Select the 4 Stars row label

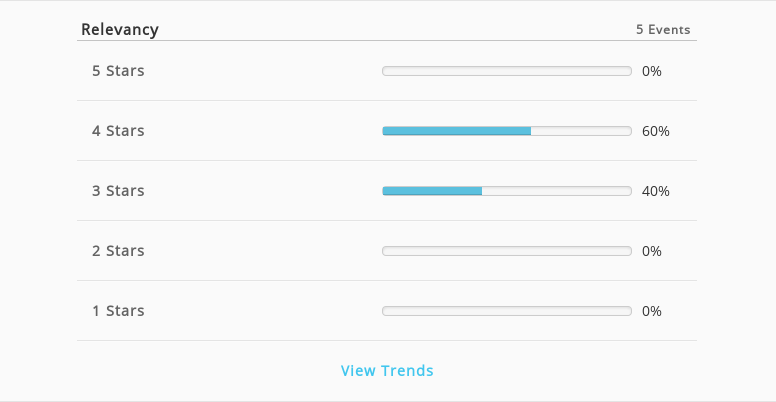coord(118,131)
